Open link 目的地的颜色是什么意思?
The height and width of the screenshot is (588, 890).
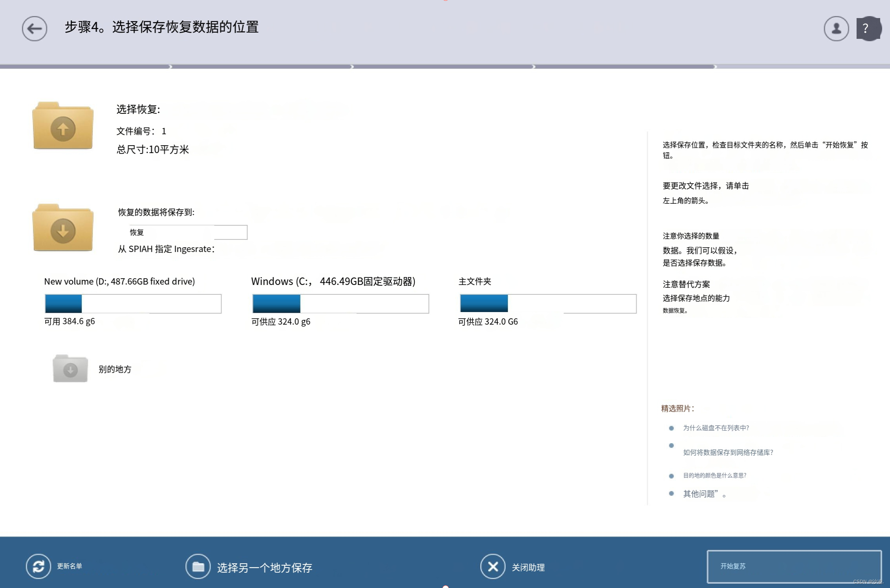click(x=714, y=475)
